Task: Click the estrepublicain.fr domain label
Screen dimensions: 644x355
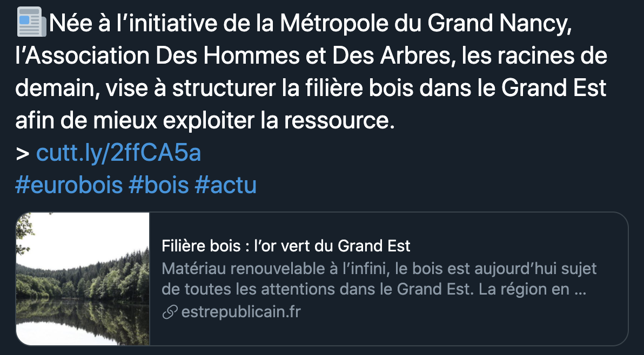Action: point(240,312)
